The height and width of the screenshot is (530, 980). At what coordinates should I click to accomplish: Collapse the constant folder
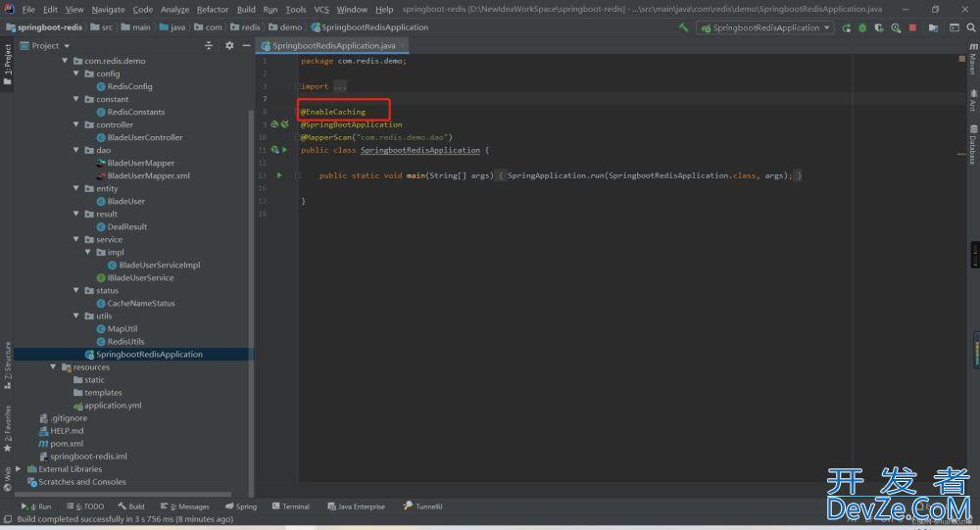click(76, 99)
